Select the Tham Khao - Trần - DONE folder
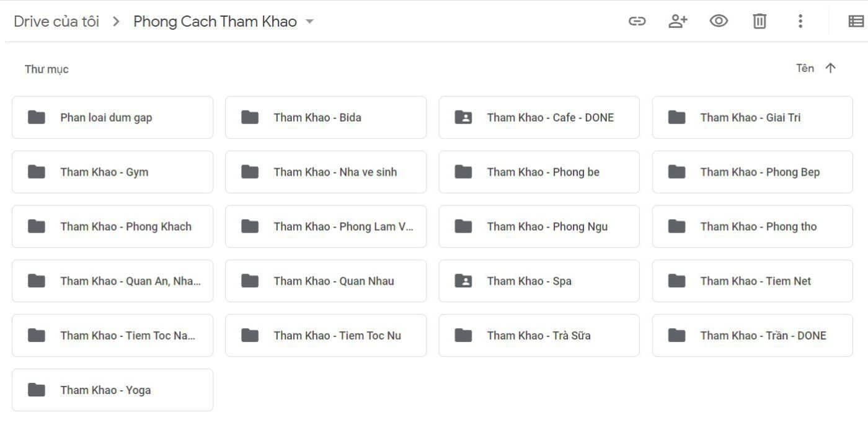The width and height of the screenshot is (868, 425). (752, 336)
